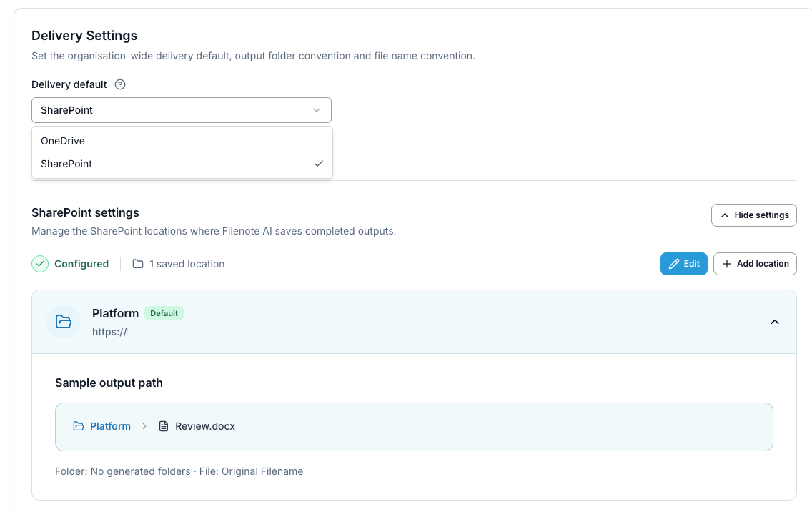Screen dimensions: 812x512
Task: Click the Platform link in sample path
Action: click(x=110, y=426)
